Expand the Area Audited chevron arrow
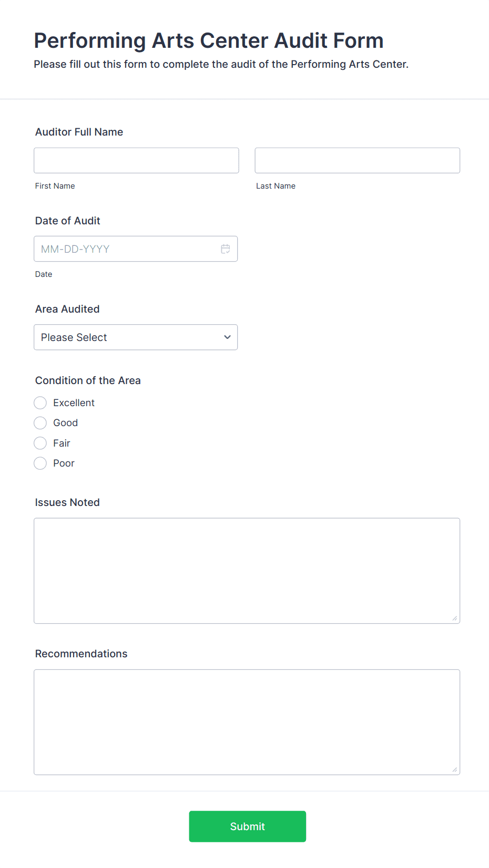The width and height of the screenshot is (489, 868). coord(227,337)
